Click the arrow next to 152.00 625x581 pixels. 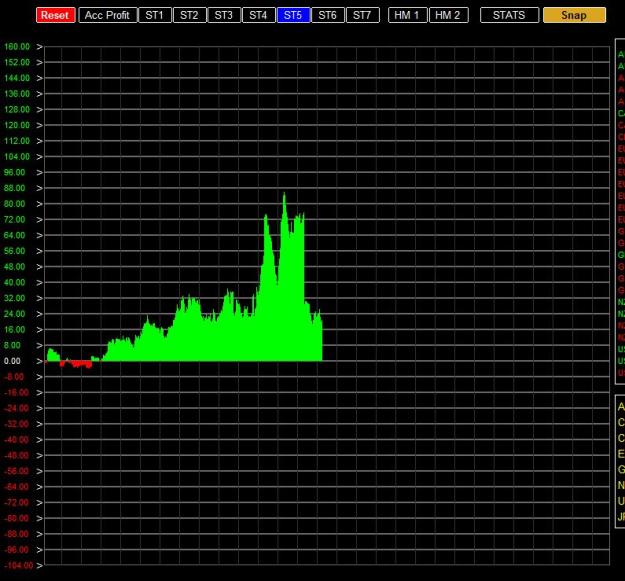pyautogui.click(x=39, y=63)
